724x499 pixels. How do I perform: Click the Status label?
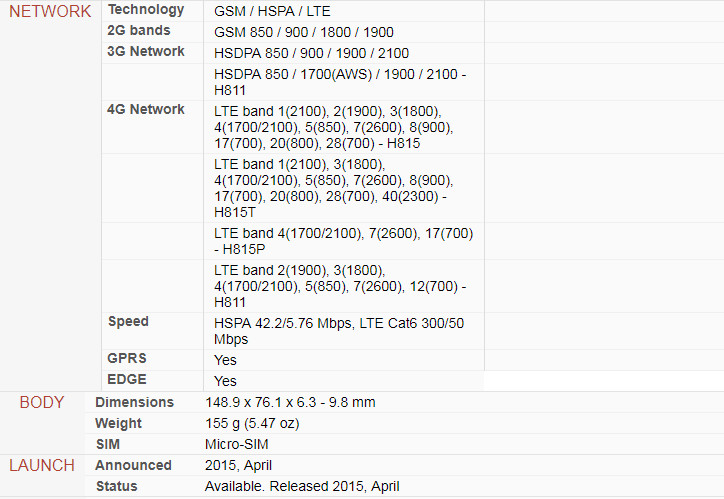(x=116, y=486)
